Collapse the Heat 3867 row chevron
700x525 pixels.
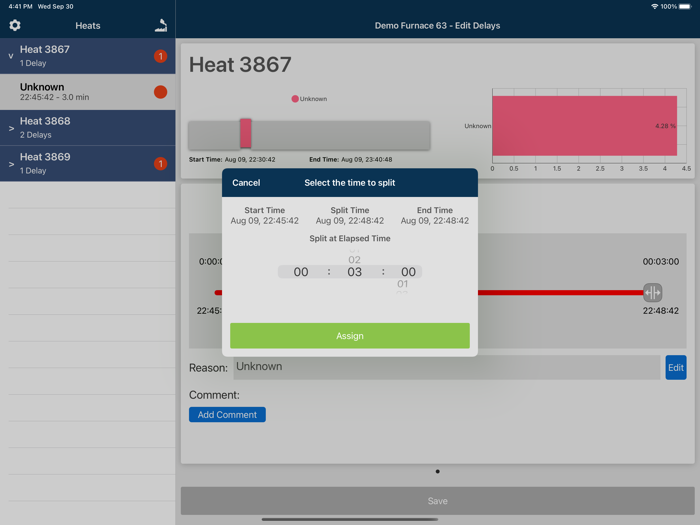(11, 56)
